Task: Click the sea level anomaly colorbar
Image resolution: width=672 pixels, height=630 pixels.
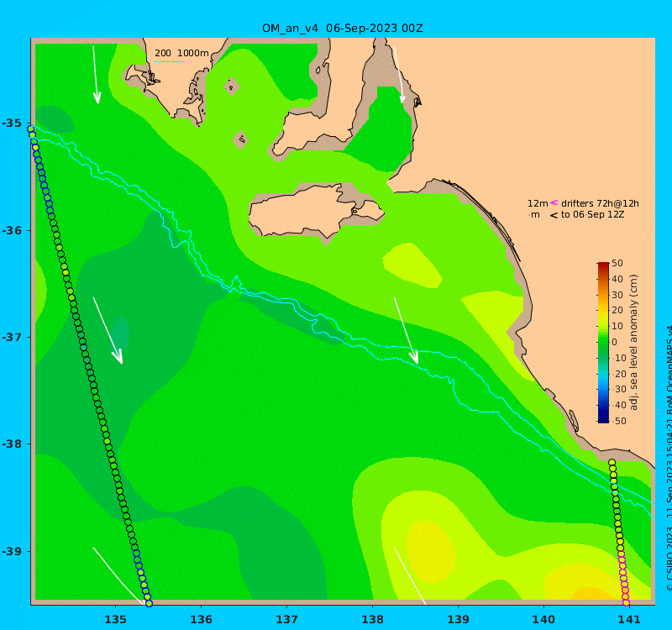Action: click(x=603, y=343)
